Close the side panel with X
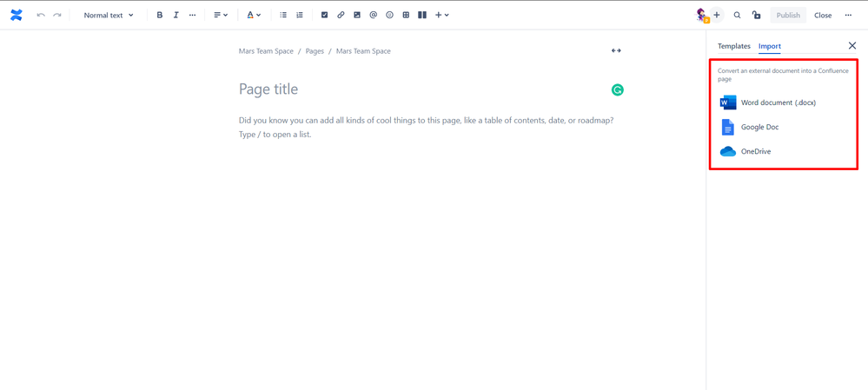The image size is (868, 390). [852, 45]
